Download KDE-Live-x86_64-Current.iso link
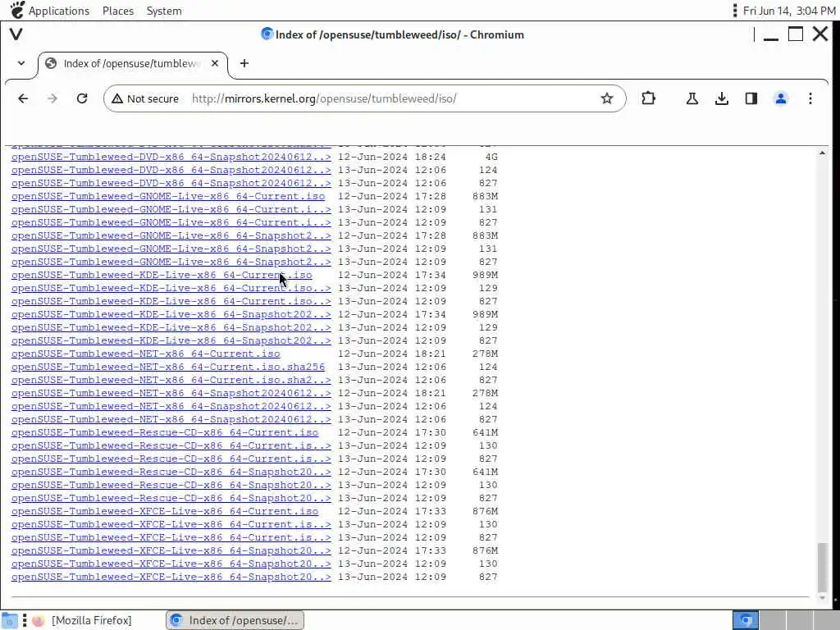Screen dimensions: 840x630 pyautogui.click(x=162, y=275)
